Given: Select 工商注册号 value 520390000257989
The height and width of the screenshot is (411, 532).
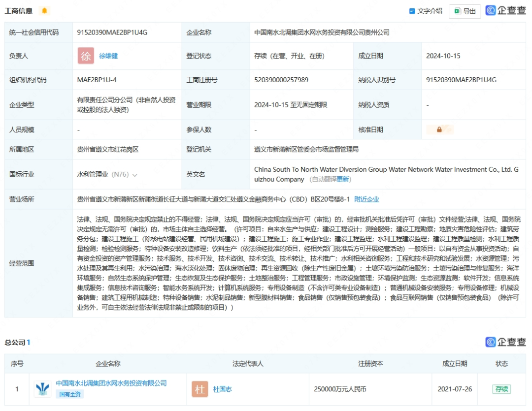Looking at the screenshot, I should pyautogui.click(x=281, y=80).
